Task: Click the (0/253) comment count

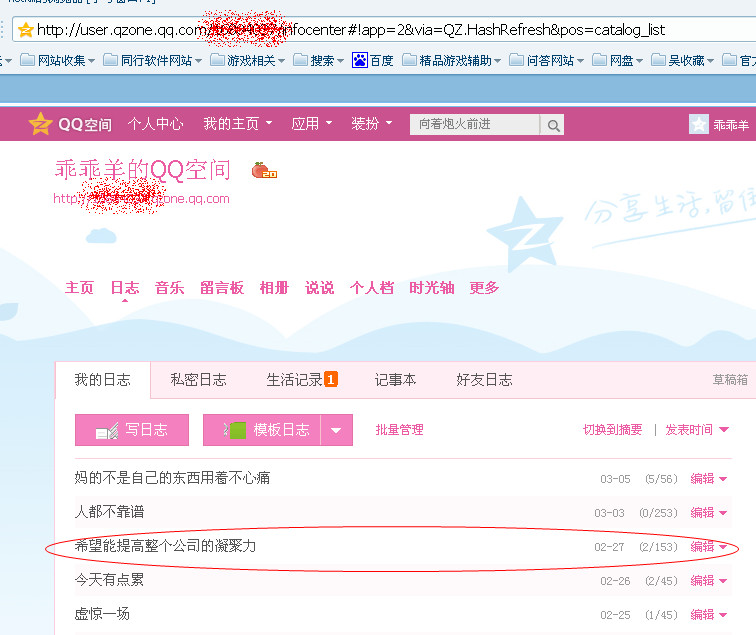Action: 659,513
